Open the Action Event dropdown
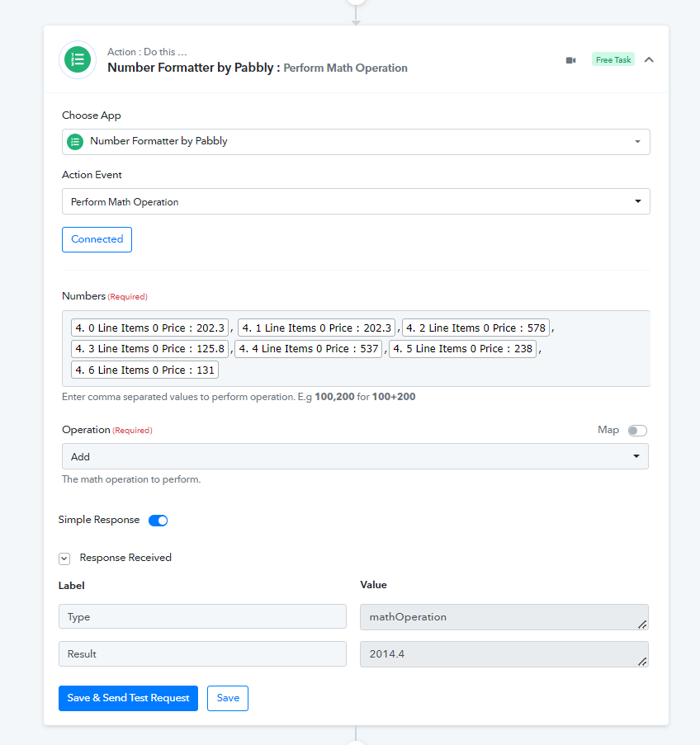Viewport: 700px width, 745px height. pyautogui.click(x=356, y=201)
